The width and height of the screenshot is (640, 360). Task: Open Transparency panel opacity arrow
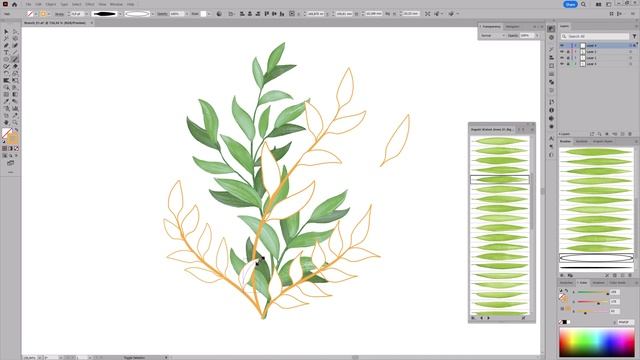(537, 36)
